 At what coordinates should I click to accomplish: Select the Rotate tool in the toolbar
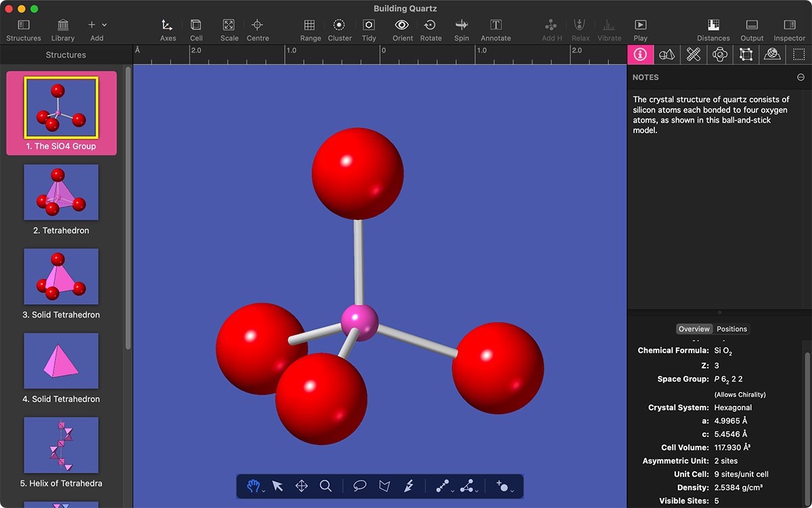430,27
